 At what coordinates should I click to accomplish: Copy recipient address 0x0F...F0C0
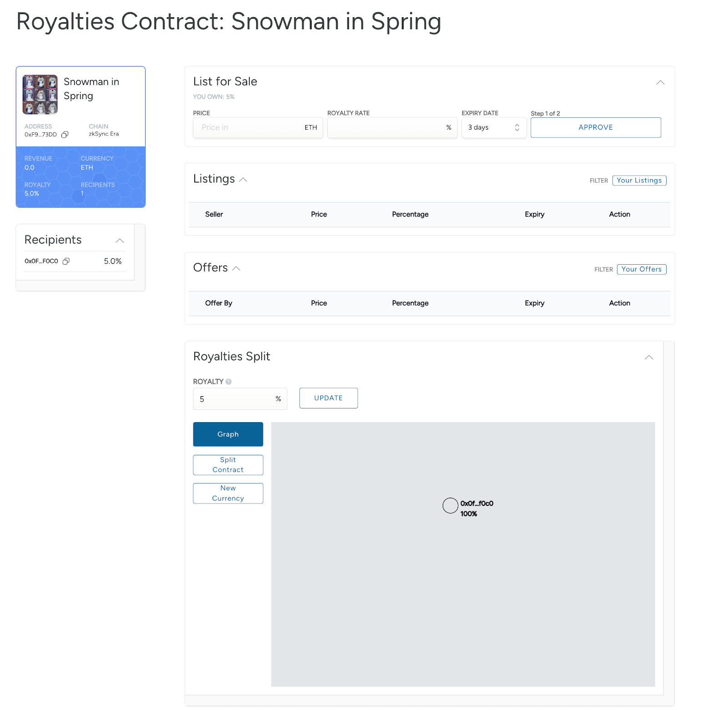(66, 261)
